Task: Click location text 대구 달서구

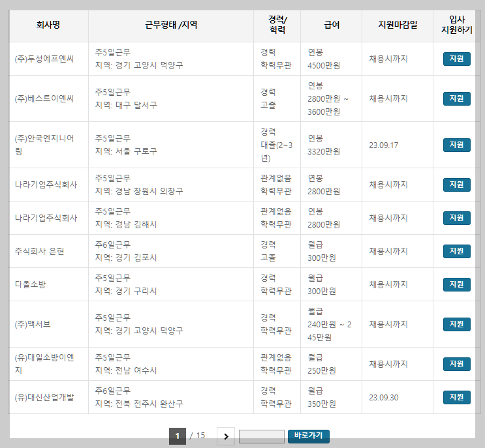Action: click(x=136, y=105)
